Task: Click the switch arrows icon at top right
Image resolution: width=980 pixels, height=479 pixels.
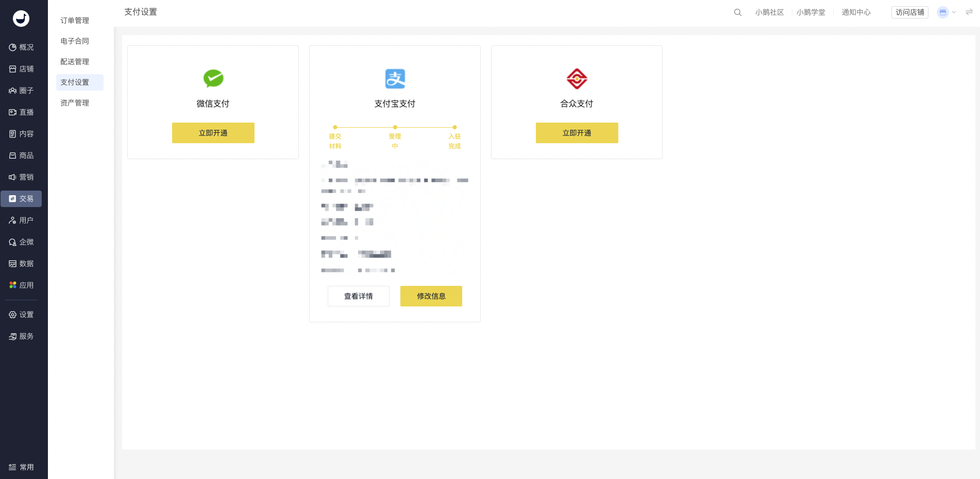Action: (x=969, y=12)
